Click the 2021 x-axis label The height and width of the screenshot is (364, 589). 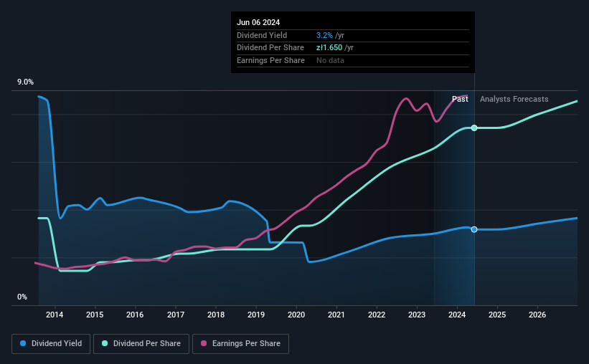click(336, 315)
